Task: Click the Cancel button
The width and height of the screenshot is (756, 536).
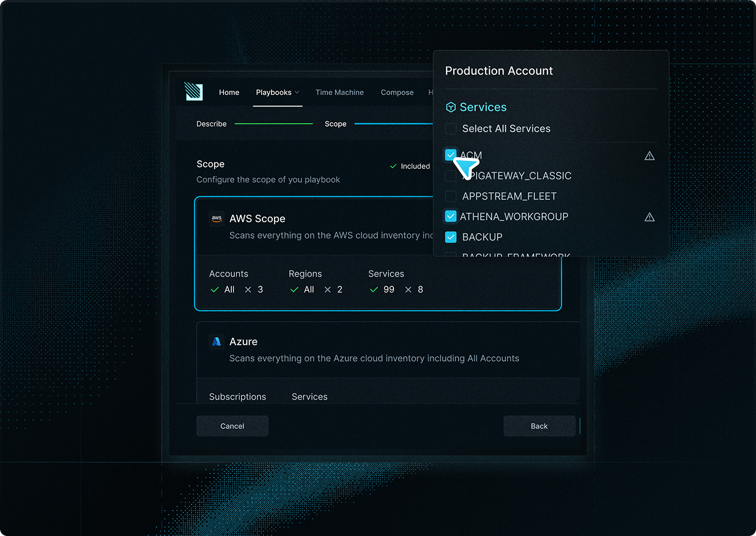Action: click(x=232, y=426)
